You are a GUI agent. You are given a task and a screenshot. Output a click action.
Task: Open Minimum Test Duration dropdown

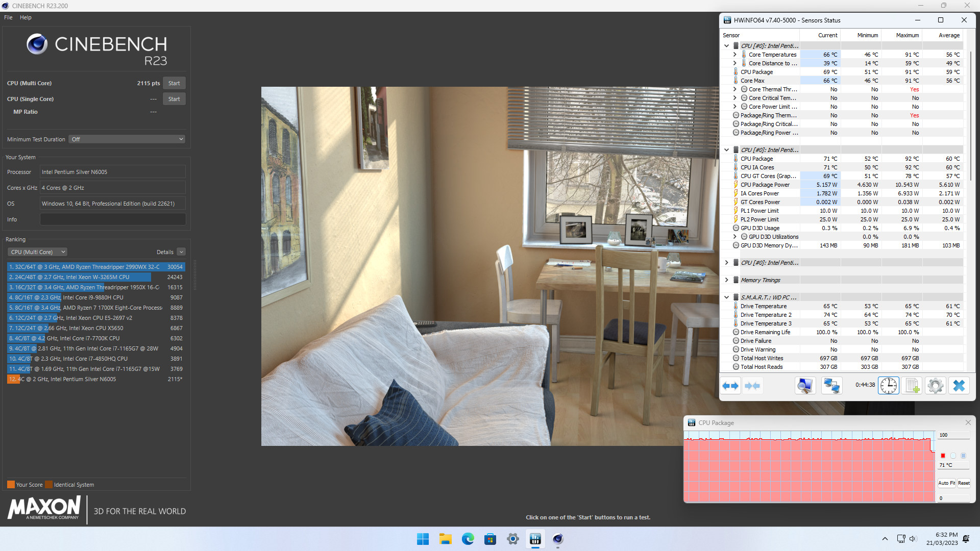point(127,139)
